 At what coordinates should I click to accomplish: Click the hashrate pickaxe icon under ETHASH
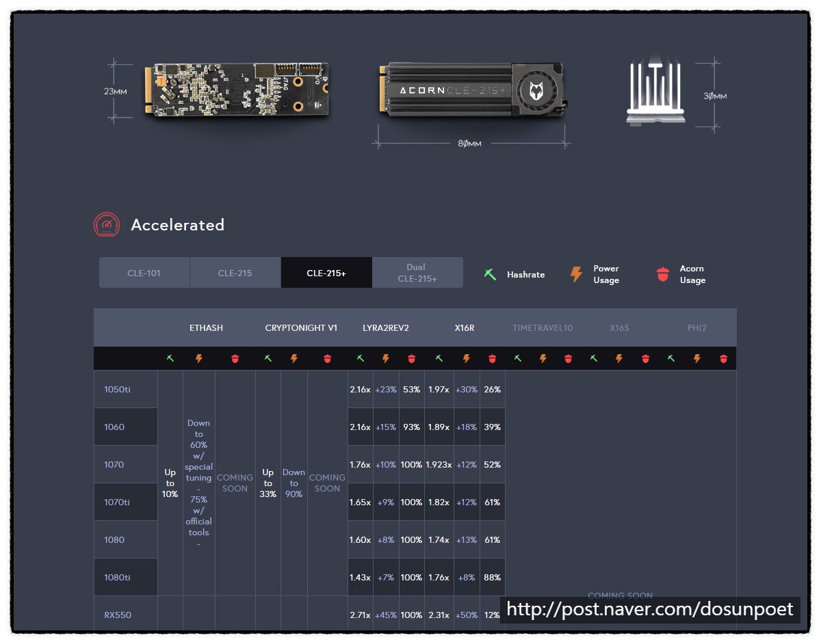[x=170, y=358]
